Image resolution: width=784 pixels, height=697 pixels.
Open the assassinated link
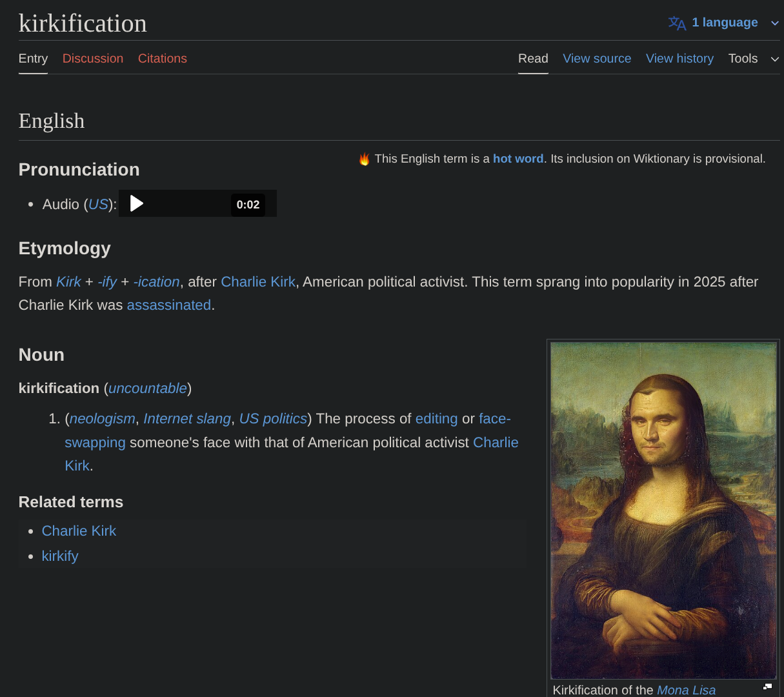click(169, 305)
